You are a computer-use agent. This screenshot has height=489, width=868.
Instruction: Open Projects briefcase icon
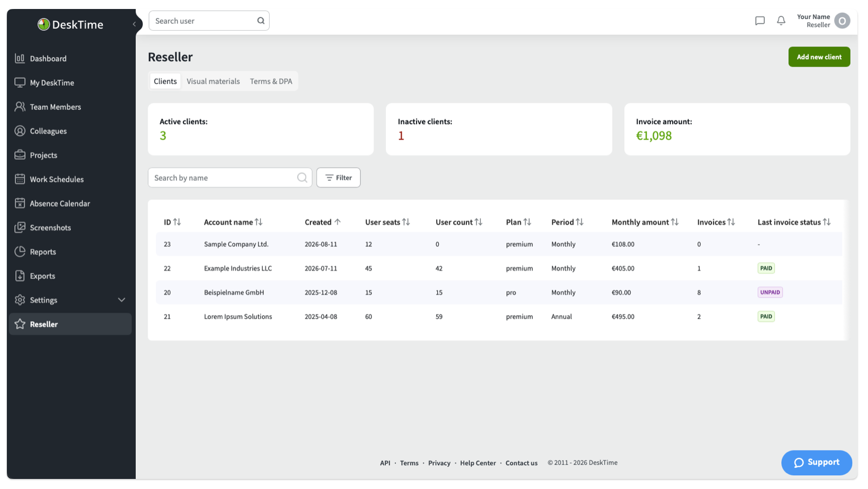[20, 155]
